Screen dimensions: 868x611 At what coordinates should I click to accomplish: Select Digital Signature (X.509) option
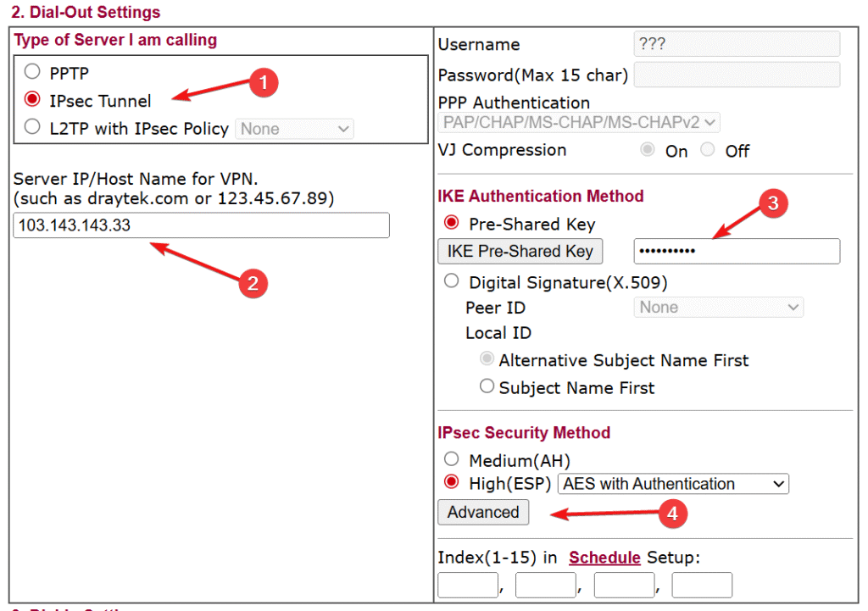click(451, 281)
